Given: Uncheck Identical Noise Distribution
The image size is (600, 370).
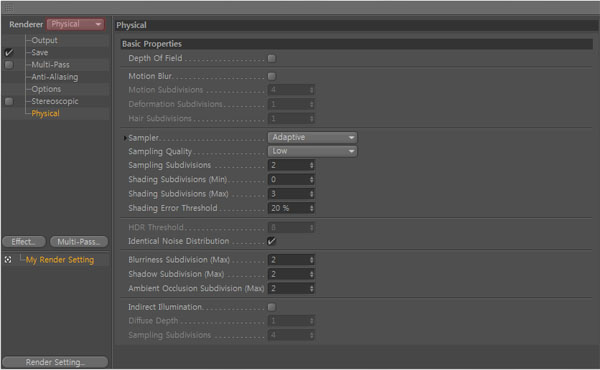Looking at the screenshot, I should tap(272, 241).
